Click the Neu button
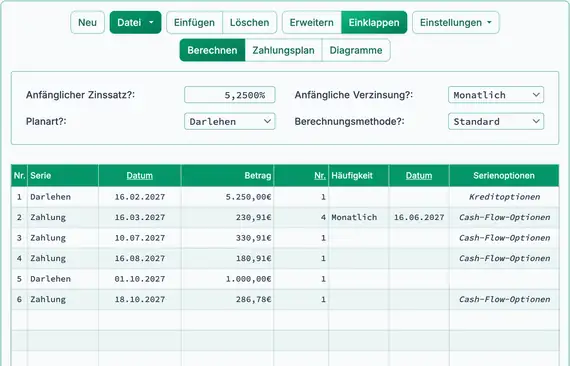The height and width of the screenshot is (366, 570). [87, 23]
